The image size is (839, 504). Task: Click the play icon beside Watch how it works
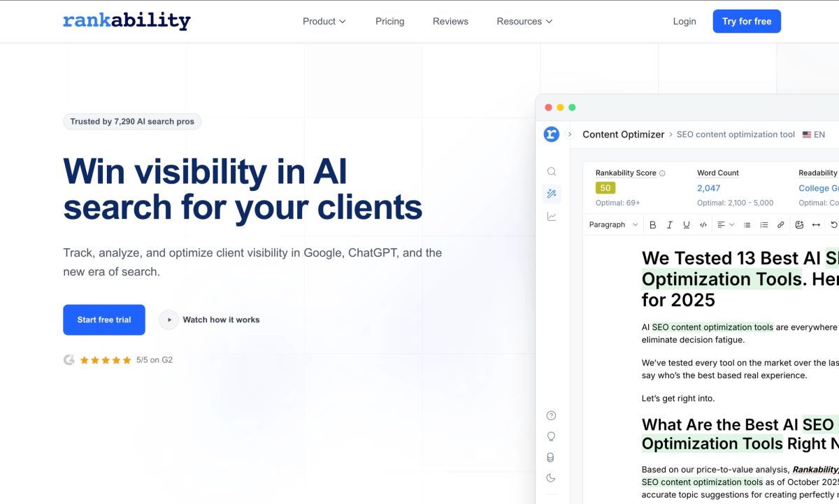(168, 319)
